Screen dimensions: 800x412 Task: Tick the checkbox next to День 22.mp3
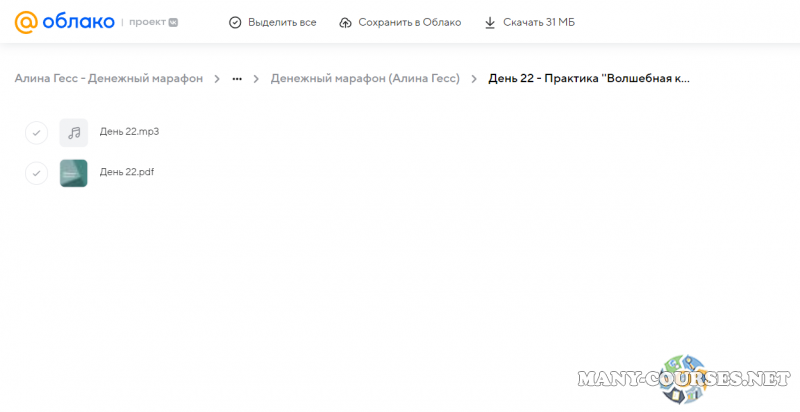[x=36, y=132]
